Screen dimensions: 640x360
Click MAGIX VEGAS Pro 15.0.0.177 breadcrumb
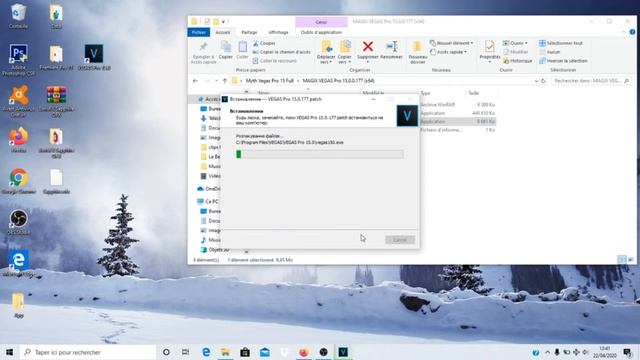click(x=338, y=81)
